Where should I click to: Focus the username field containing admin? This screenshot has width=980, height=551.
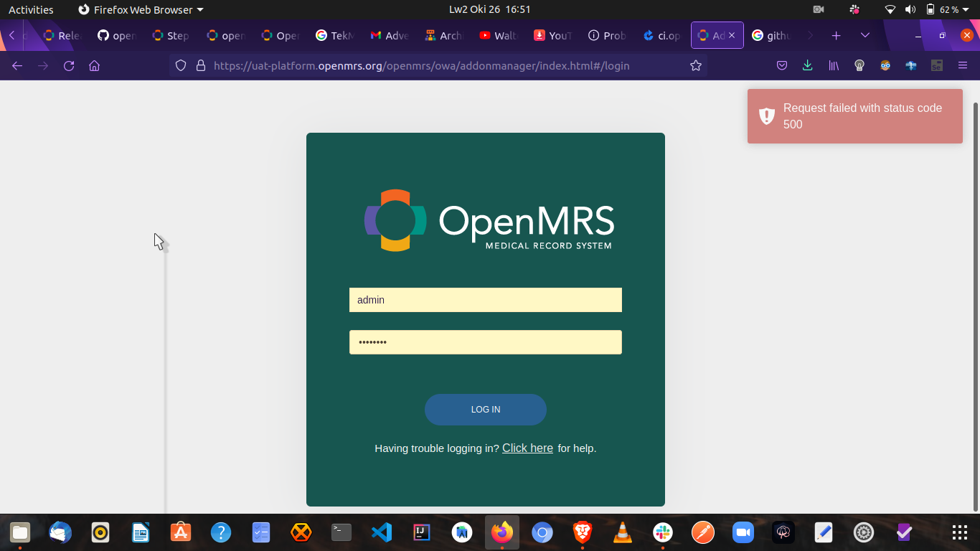pos(486,300)
